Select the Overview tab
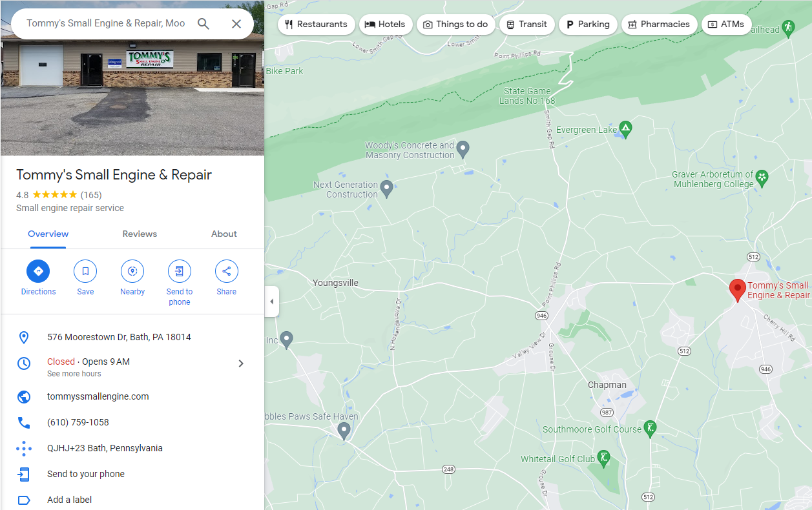 [48, 234]
